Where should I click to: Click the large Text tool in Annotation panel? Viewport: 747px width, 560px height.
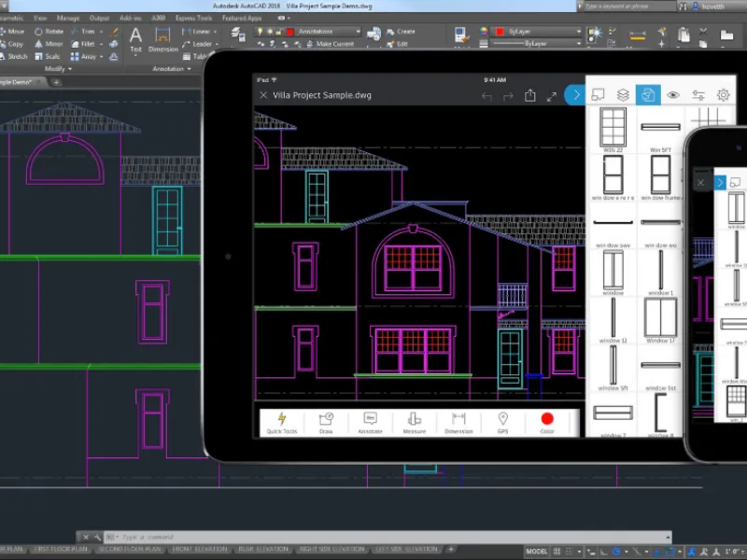coord(135,40)
